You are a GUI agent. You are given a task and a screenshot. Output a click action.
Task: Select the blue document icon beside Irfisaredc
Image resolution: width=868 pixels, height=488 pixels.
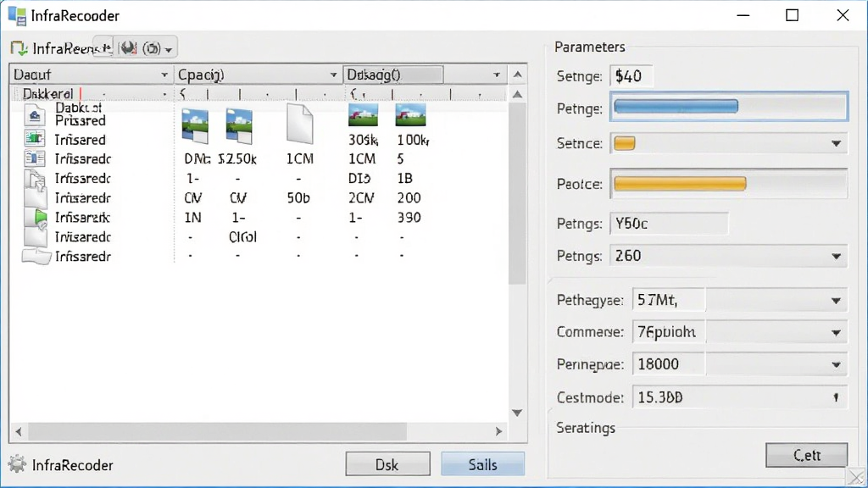click(34, 158)
